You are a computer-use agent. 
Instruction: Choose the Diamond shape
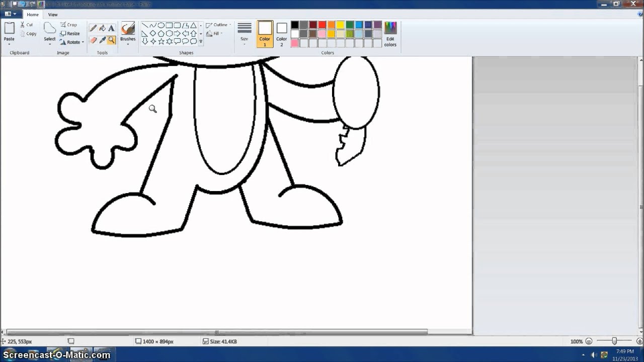click(x=153, y=33)
